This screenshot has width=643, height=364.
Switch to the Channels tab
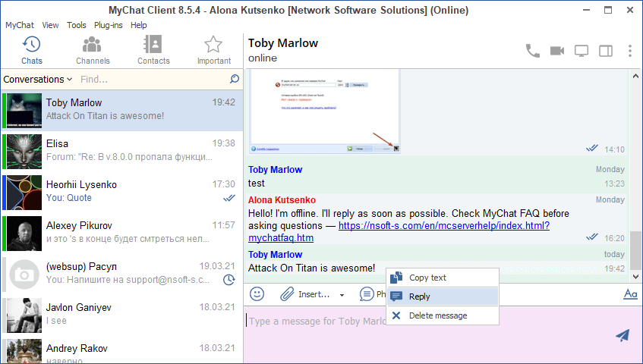point(93,51)
